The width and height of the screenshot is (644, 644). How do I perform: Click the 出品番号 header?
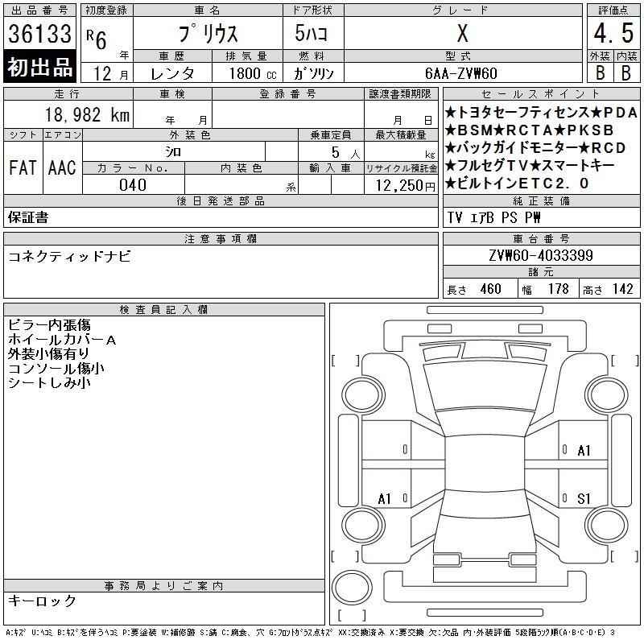point(39,10)
